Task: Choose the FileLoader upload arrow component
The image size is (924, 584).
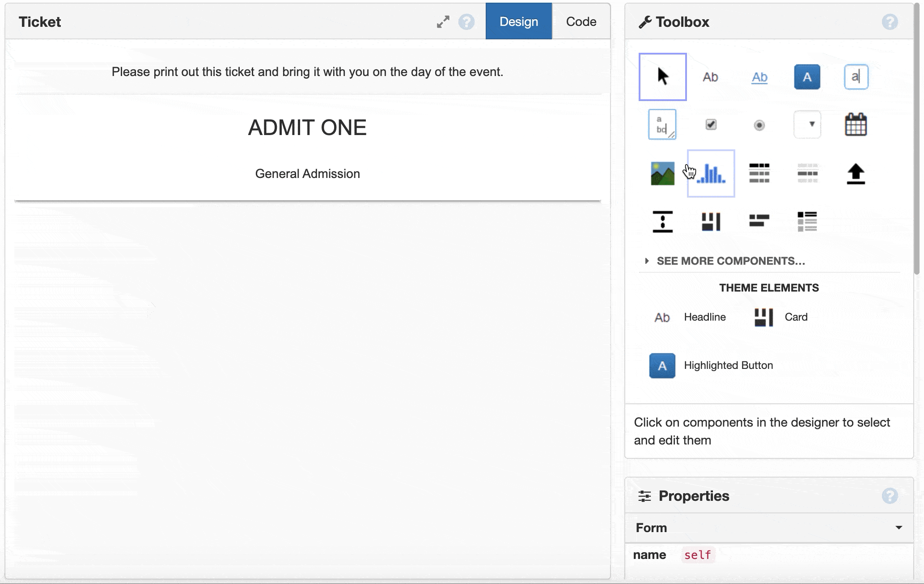Action: [x=856, y=174]
